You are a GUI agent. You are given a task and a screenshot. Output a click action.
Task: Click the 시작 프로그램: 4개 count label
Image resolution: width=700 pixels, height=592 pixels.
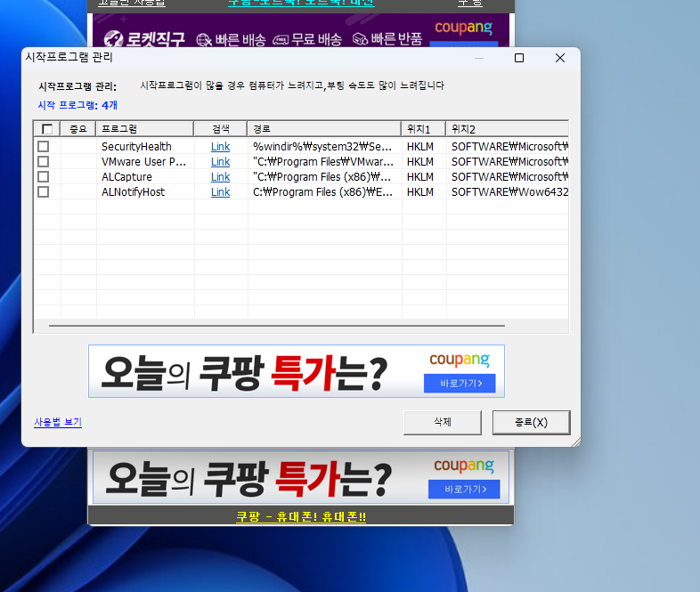pos(77,105)
